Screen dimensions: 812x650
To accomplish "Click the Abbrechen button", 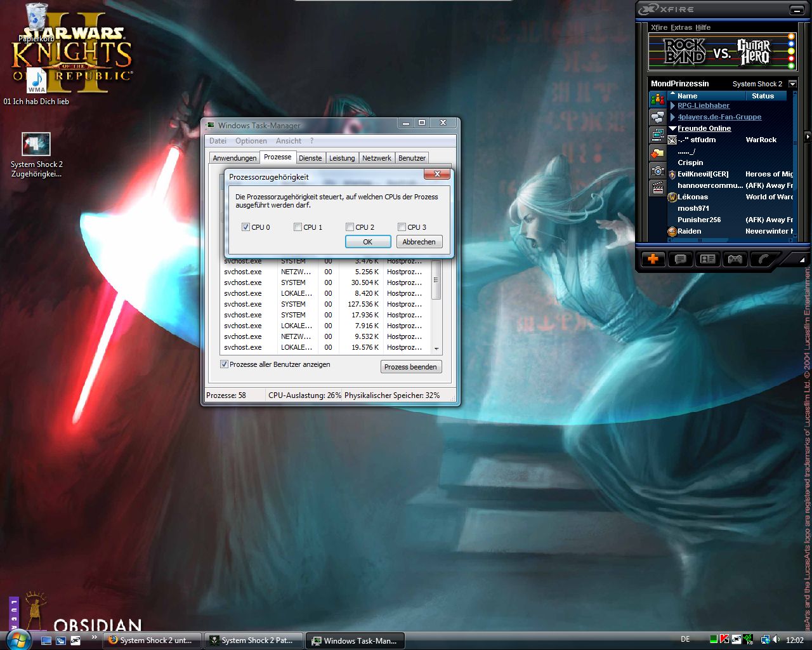I will [419, 242].
